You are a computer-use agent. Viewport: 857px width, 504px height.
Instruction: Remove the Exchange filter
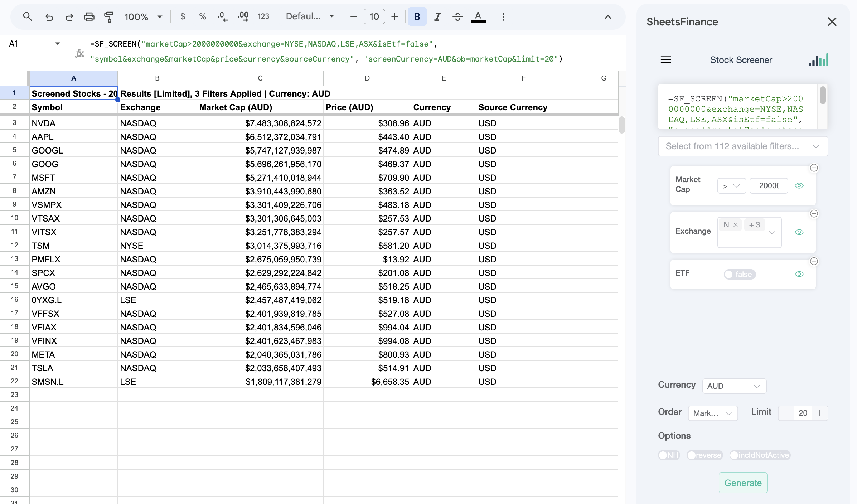coord(814,214)
